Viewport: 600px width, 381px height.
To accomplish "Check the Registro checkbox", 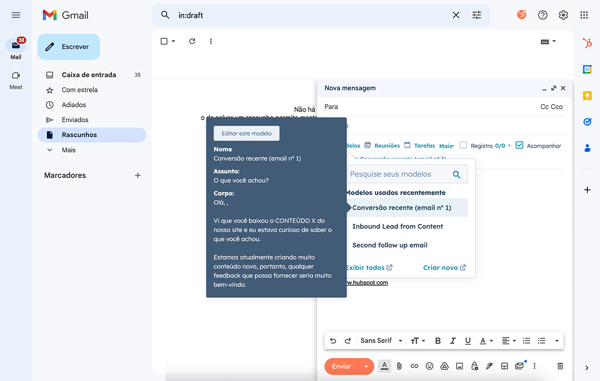I will coord(463,145).
